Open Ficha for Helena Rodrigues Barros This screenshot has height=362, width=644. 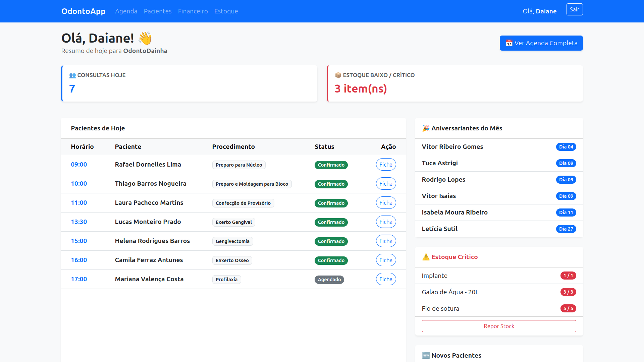pyautogui.click(x=386, y=241)
